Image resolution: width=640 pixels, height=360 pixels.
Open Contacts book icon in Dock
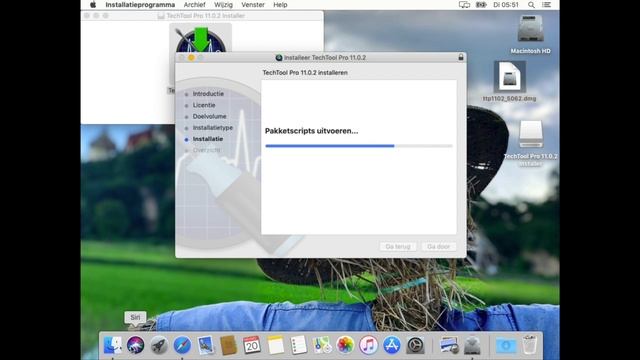[x=229, y=345]
